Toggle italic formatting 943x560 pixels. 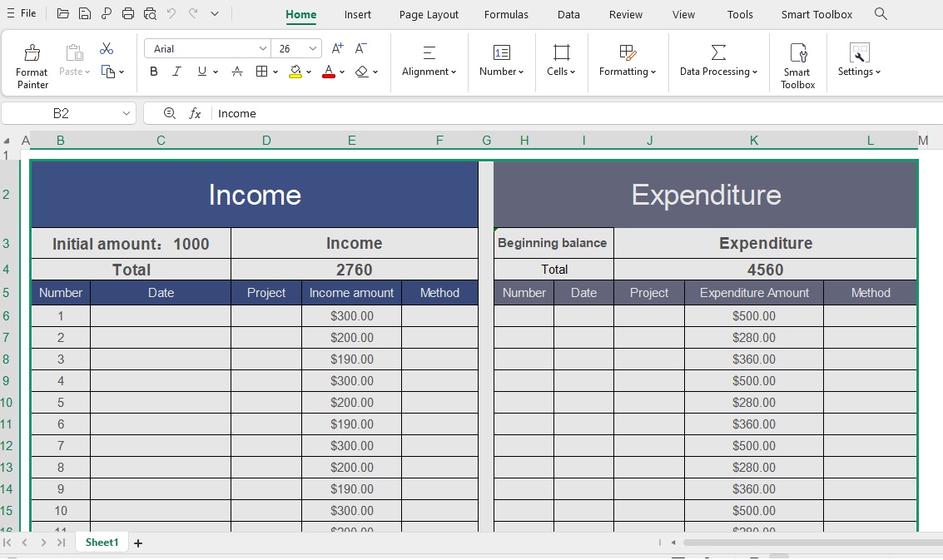[176, 72]
